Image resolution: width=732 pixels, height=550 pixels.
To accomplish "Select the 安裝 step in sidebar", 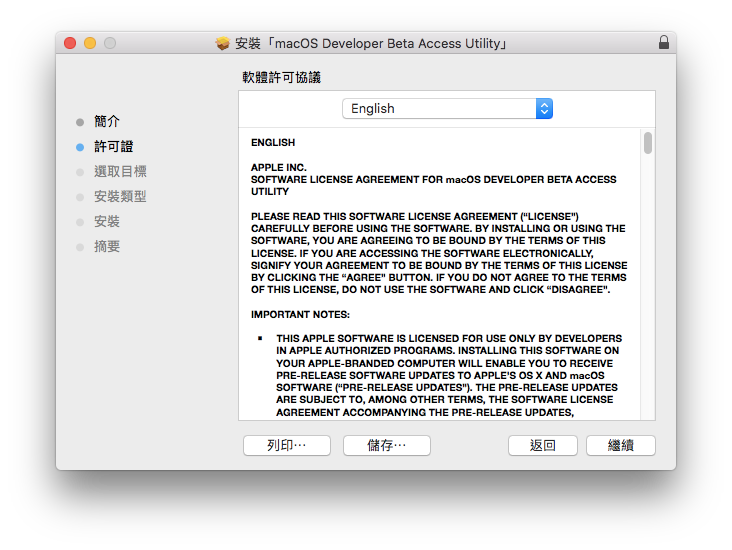I will tap(107, 221).
